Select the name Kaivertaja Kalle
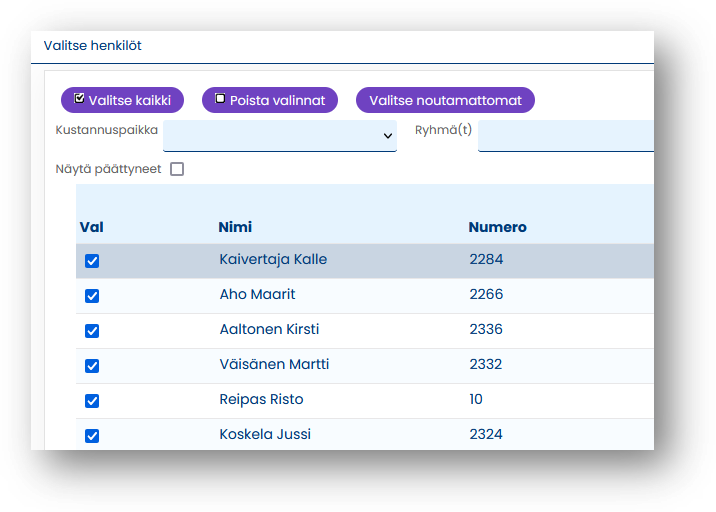This screenshot has width=716, height=512. tap(273, 260)
